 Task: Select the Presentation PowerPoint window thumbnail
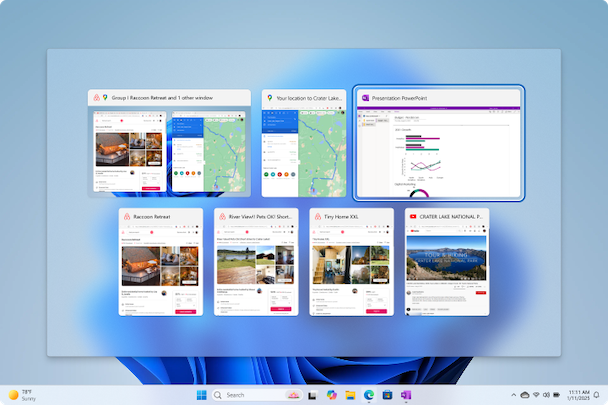tap(439, 143)
